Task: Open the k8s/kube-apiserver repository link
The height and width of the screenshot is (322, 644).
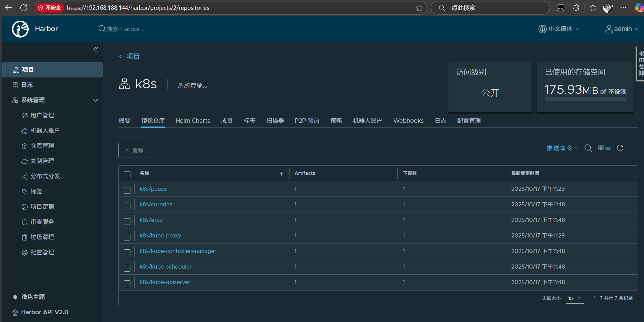Action: (x=165, y=282)
